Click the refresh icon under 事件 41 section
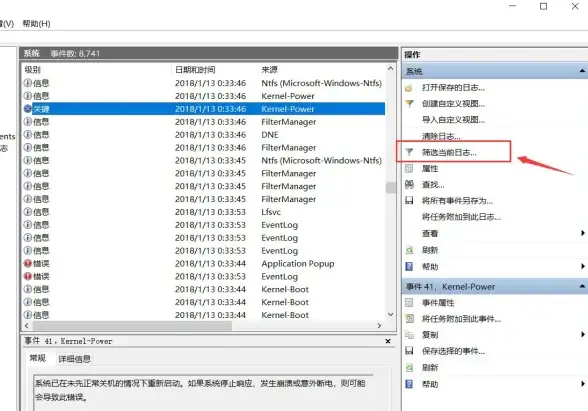Image resolution: width=588 pixels, height=411 pixels. click(409, 368)
